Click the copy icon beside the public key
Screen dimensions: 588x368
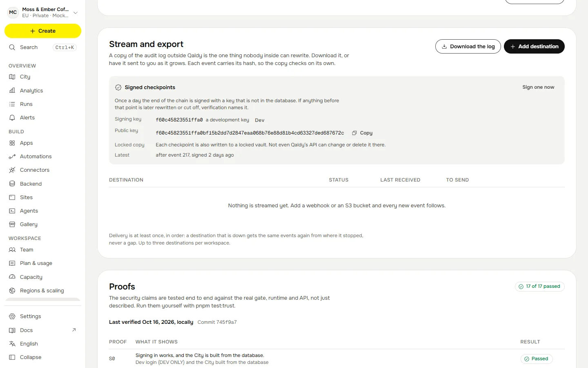[354, 133]
